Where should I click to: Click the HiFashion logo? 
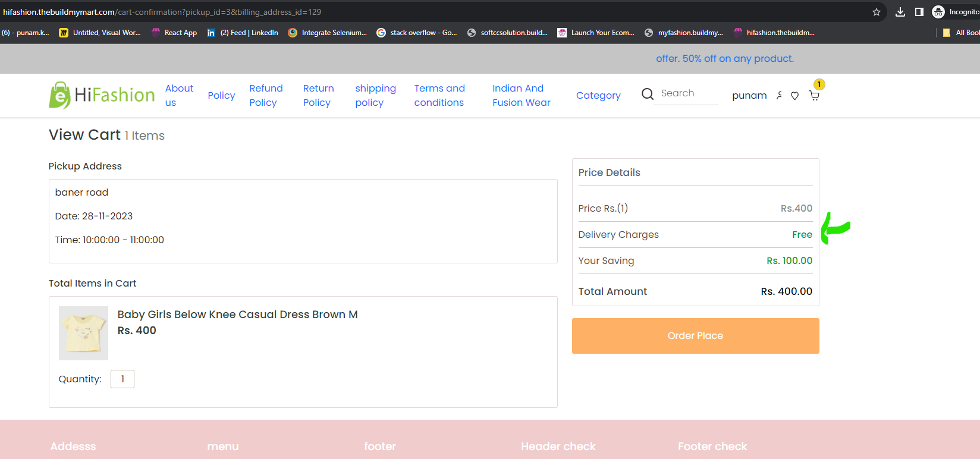pos(102,95)
